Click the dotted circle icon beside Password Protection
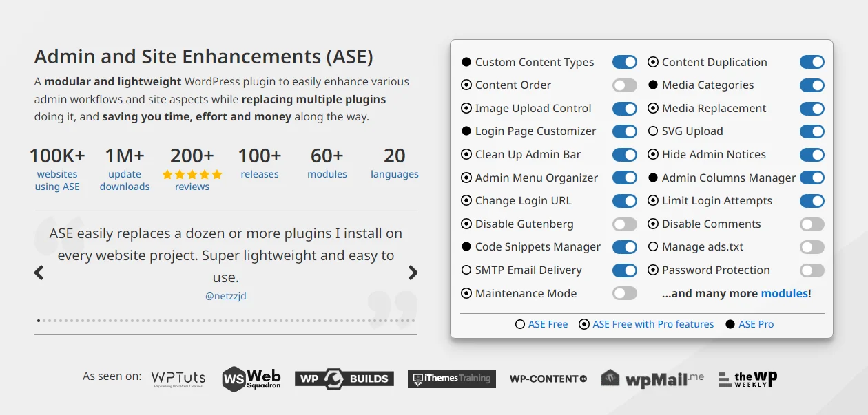Screen dimensions: 868x415 click(x=653, y=270)
